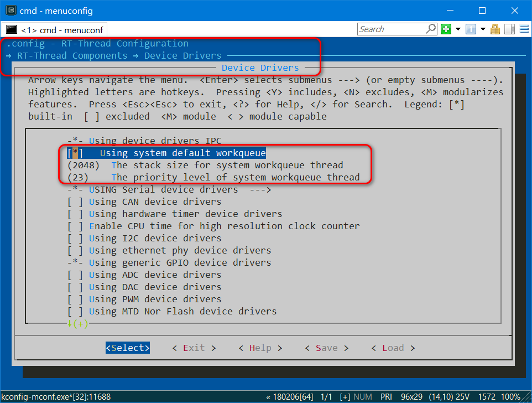Click into the Search input field

[392, 29]
